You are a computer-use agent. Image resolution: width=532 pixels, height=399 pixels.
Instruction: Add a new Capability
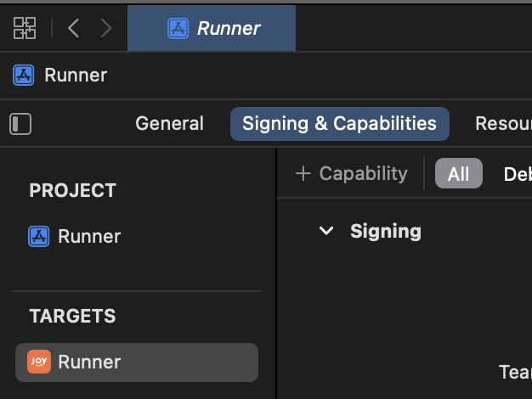352,173
